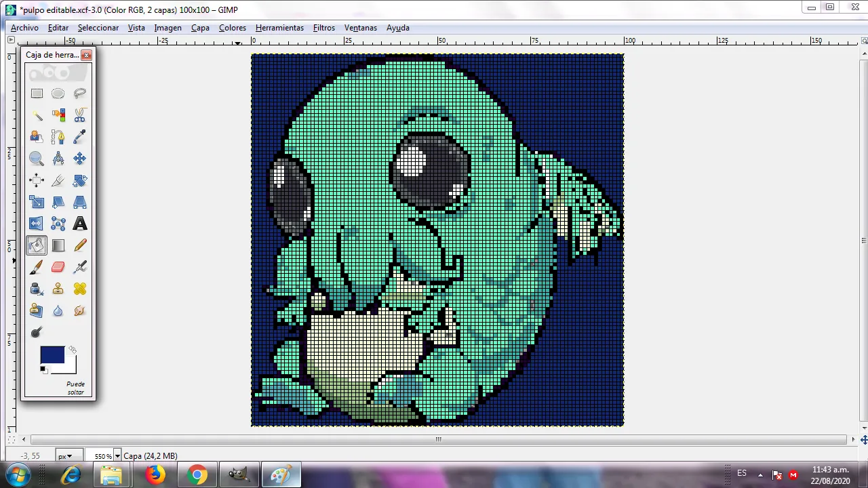Select the Heal tool
Image resolution: width=868 pixels, height=488 pixels.
80,289
